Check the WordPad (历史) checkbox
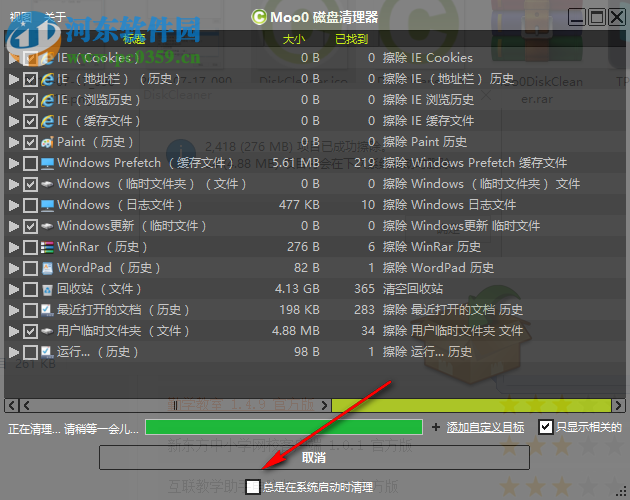This screenshot has width=630, height=500. 30,268
